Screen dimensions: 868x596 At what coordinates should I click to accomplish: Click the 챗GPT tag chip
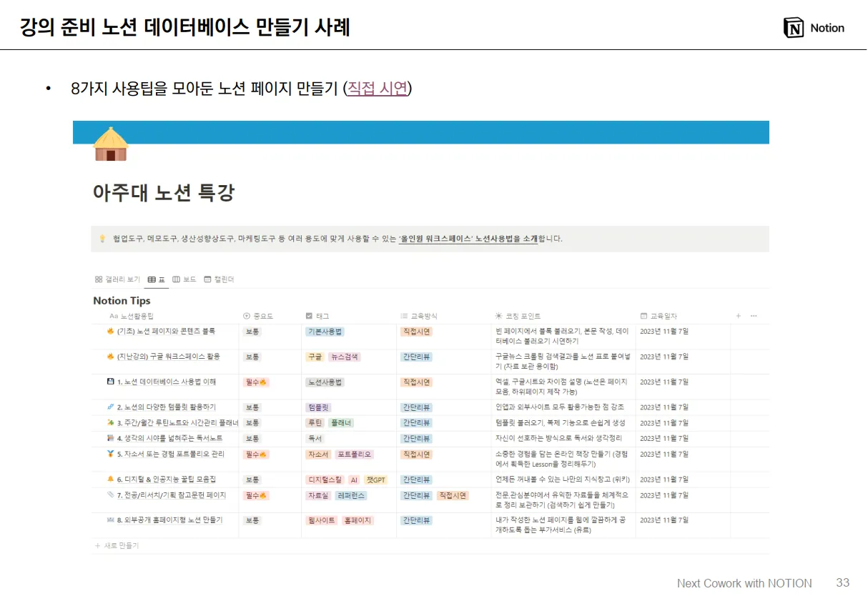click(375, 480)
